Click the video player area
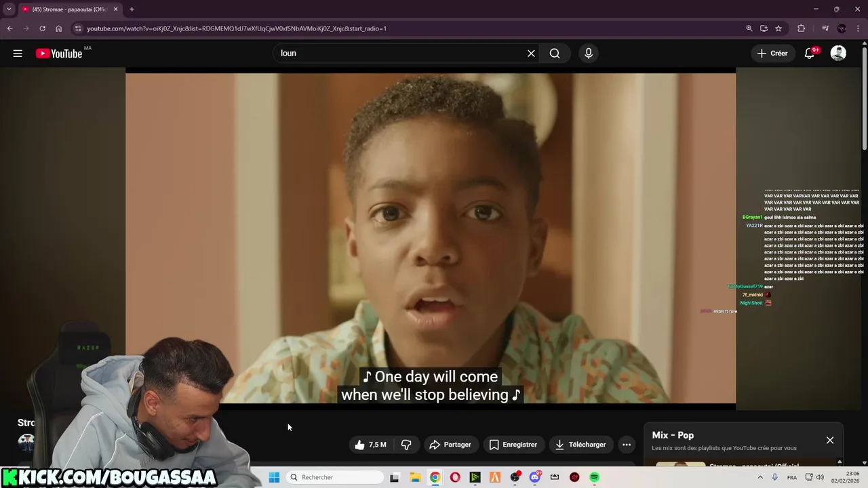Screen dimensions: 868x488 click(x=431, y=237)
